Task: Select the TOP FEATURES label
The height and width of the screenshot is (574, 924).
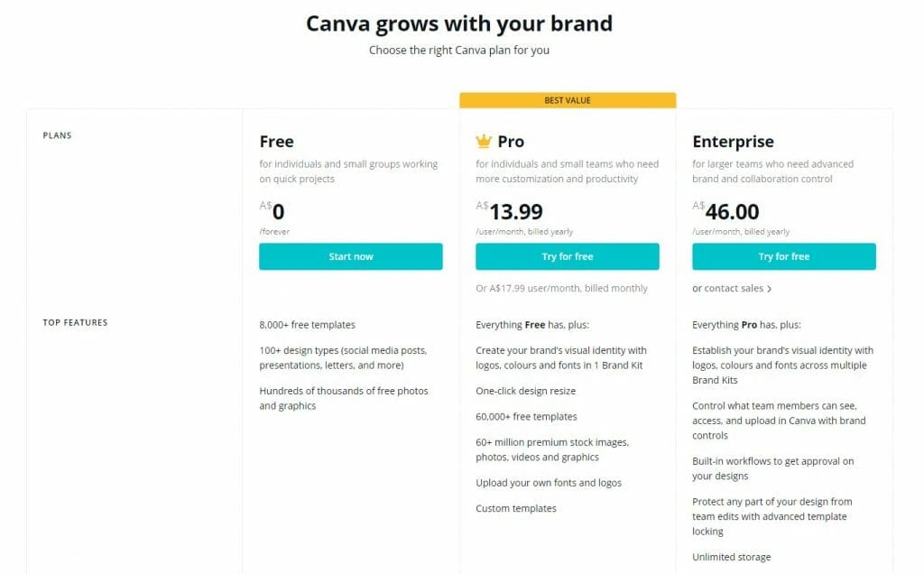Action: coord(75,322)
